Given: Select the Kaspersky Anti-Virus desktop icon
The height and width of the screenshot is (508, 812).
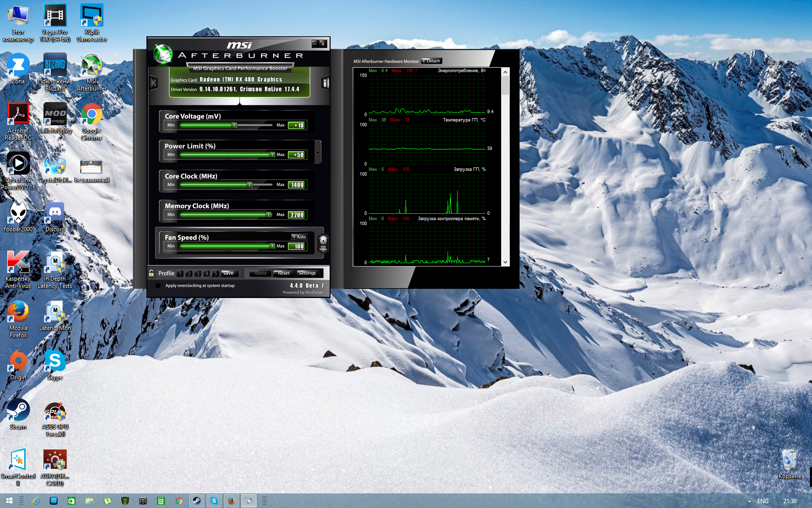Looking at the screenshot, I should tap(18, 269).
